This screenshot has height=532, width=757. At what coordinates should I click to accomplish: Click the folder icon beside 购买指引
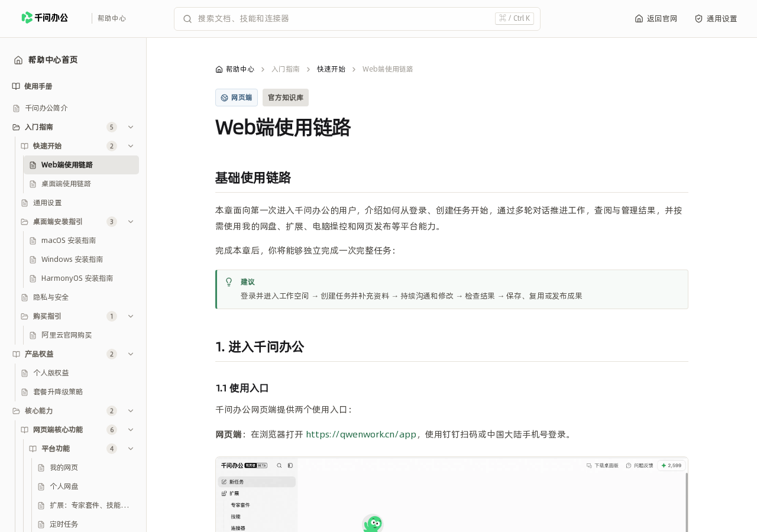click(25, 316)
